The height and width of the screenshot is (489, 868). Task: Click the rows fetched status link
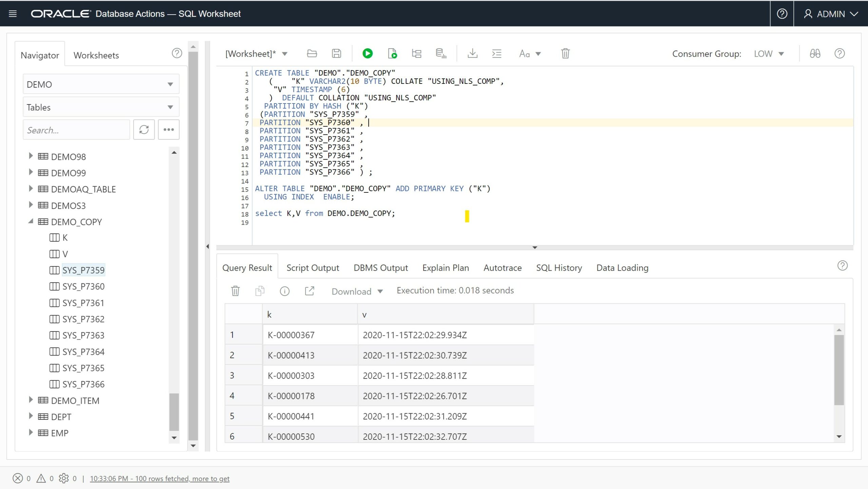point(159,478)
